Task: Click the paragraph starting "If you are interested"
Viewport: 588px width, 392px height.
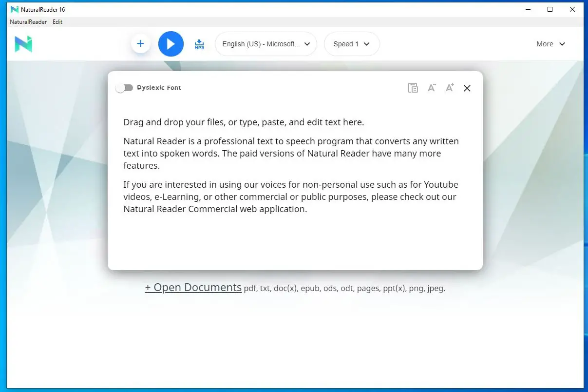Action: coord(291,197)
